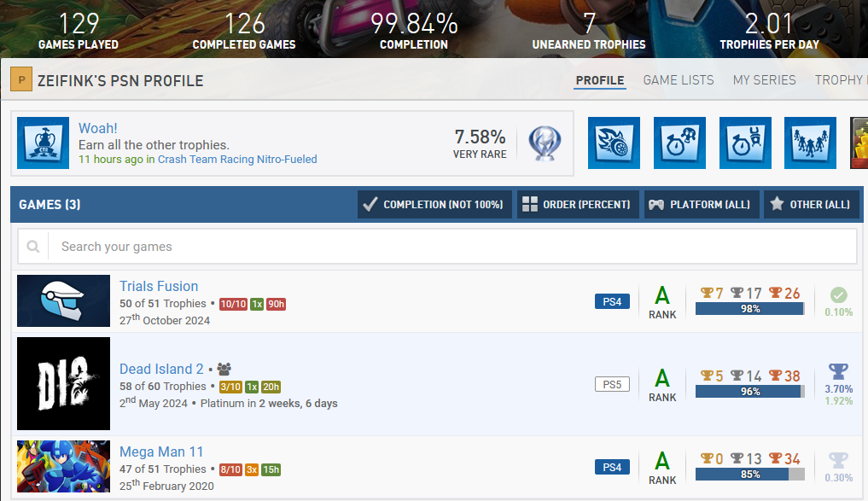Click the 3x playthrough tag on Mega Man 11
Image resolution: width=868 pixels, height=501 pixels.
[252, 470]
